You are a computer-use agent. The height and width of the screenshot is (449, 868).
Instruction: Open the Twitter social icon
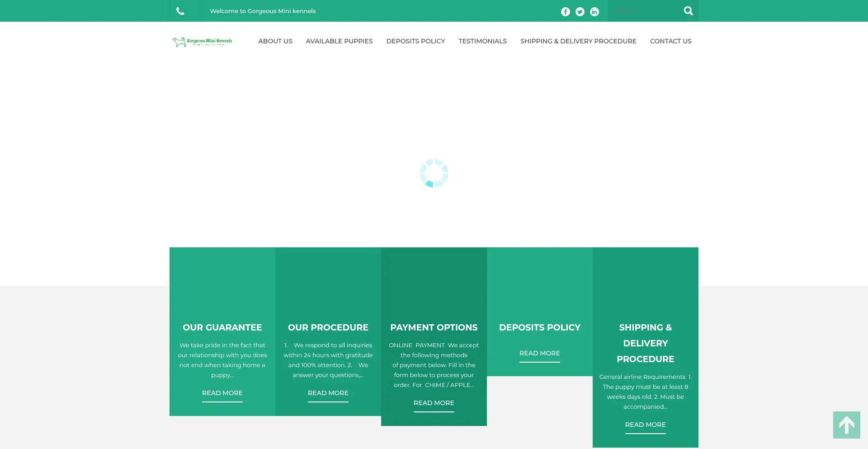(580, 12)
